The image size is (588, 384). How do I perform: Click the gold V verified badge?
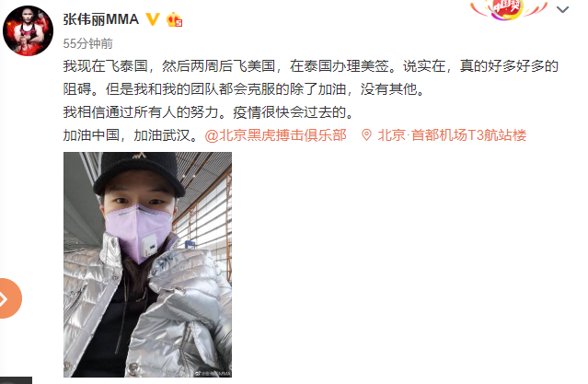[x=153, y=19]
